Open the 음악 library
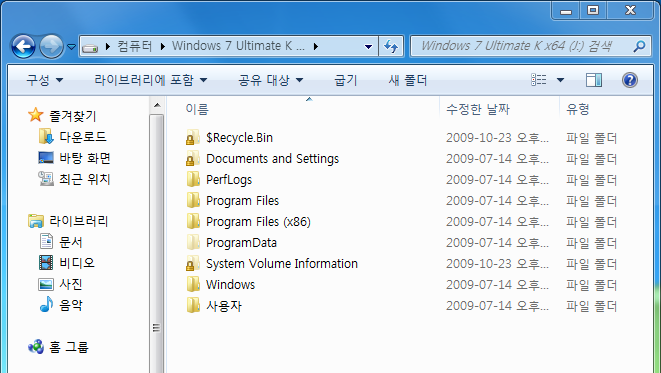Screen dimensions: 661x373 70,305
